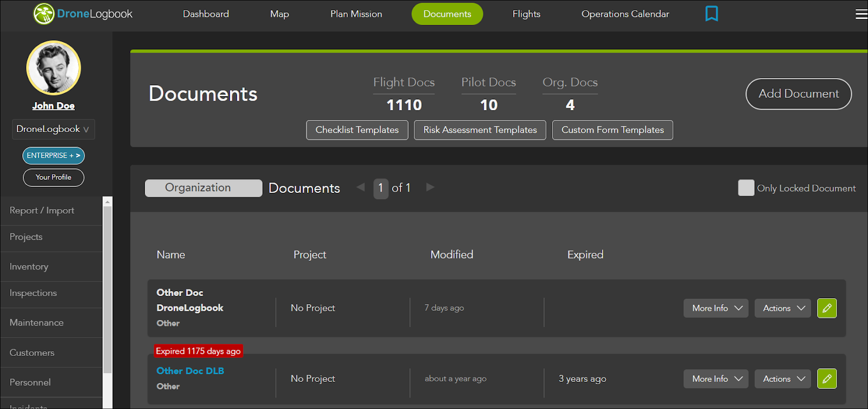Select Org. Docs count
Screen dimensions: 868x409
pos(570,105)
